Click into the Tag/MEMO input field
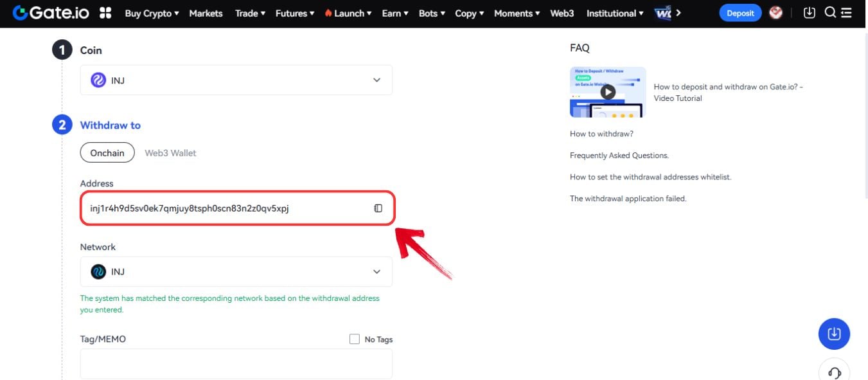868x380 pixels. pos(236,364)
